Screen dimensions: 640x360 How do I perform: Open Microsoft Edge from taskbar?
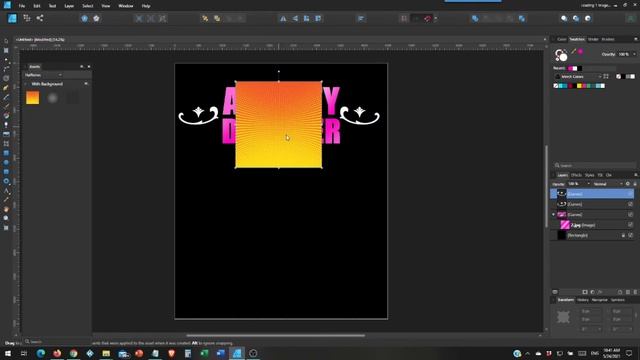41,353
